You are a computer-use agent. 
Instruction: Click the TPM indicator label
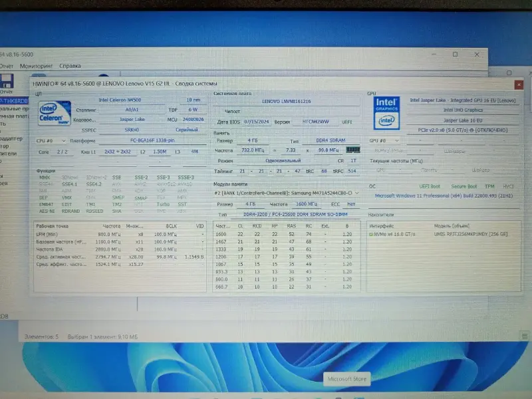489,187
